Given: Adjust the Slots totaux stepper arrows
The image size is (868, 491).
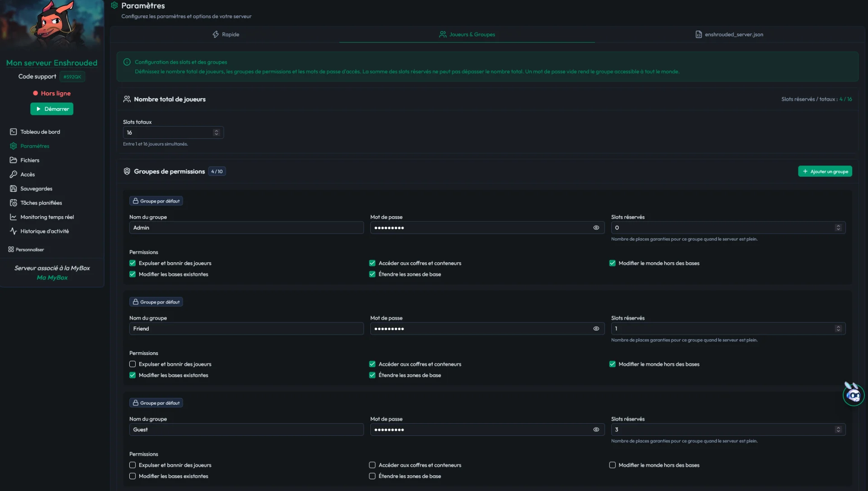Looking at the screenshot, I should click(x=217, y=132).
